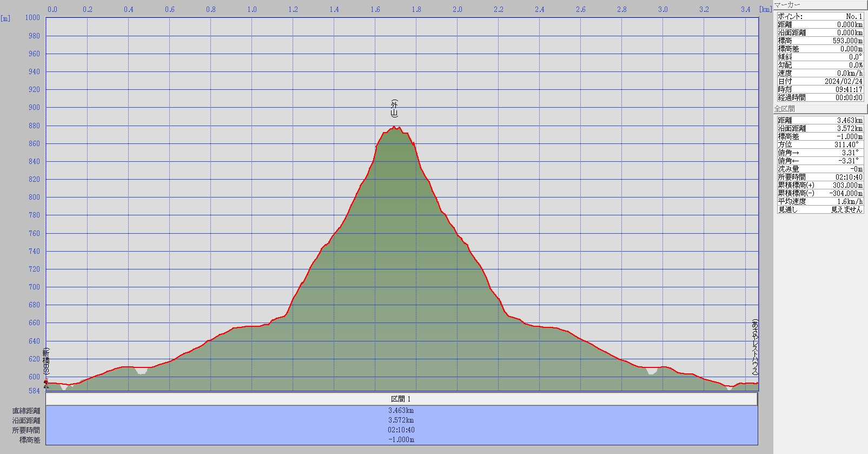Click the 標高差 -1.000m row below the graph

point(401,440)
